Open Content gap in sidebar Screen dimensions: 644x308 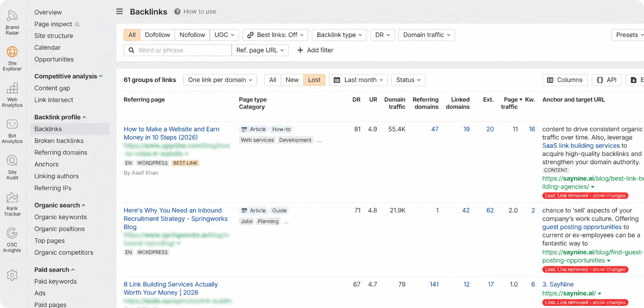point(52,88)
